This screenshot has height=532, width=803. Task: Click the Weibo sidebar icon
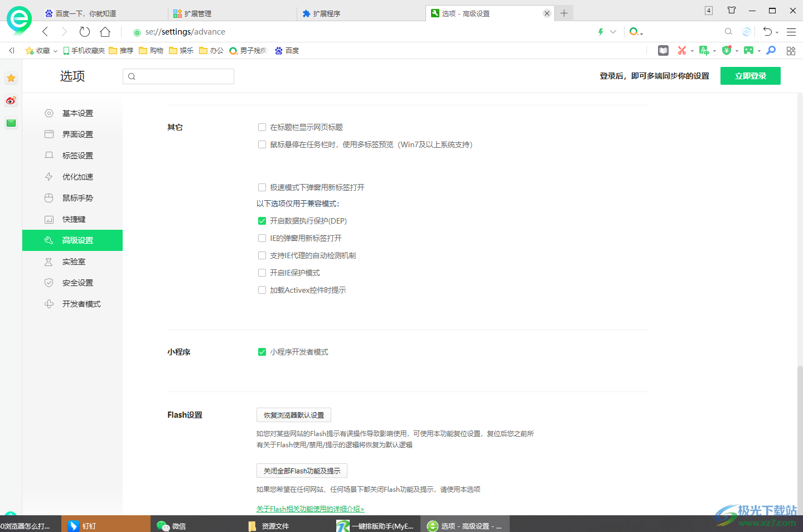[x=11, y=100]
